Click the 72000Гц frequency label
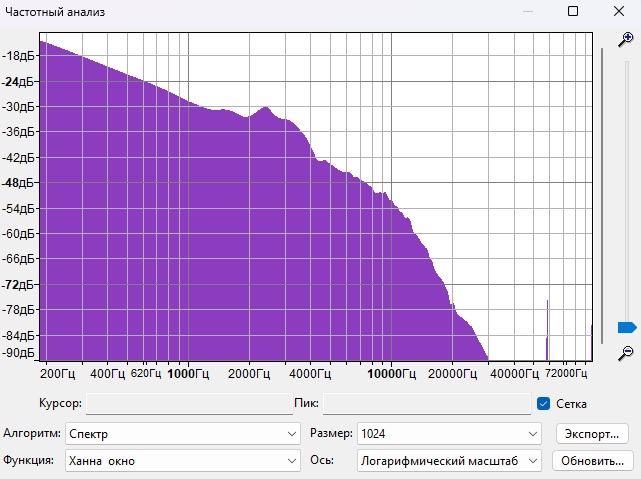This screenshot has height=479, width=641. 566,373
